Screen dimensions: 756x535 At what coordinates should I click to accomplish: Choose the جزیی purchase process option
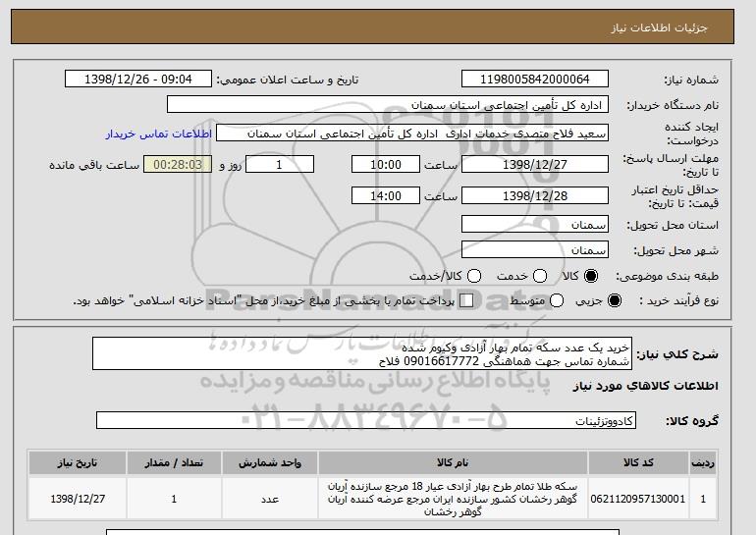[x=615, y=300]
